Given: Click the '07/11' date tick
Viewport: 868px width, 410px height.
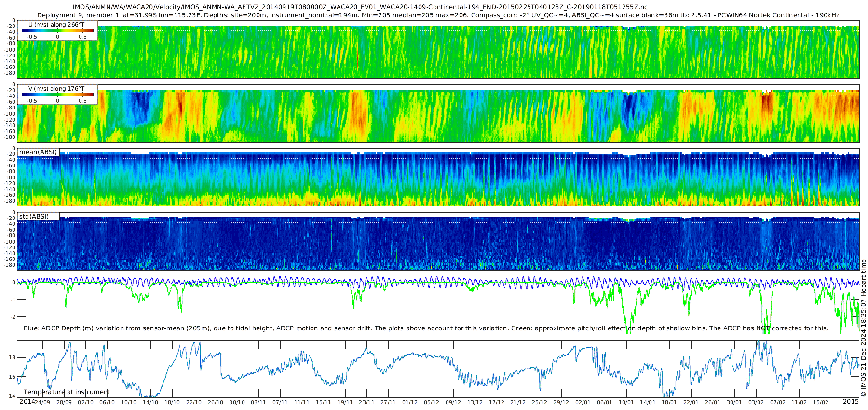Looking at the screenshot, I should tap(280, 402).
